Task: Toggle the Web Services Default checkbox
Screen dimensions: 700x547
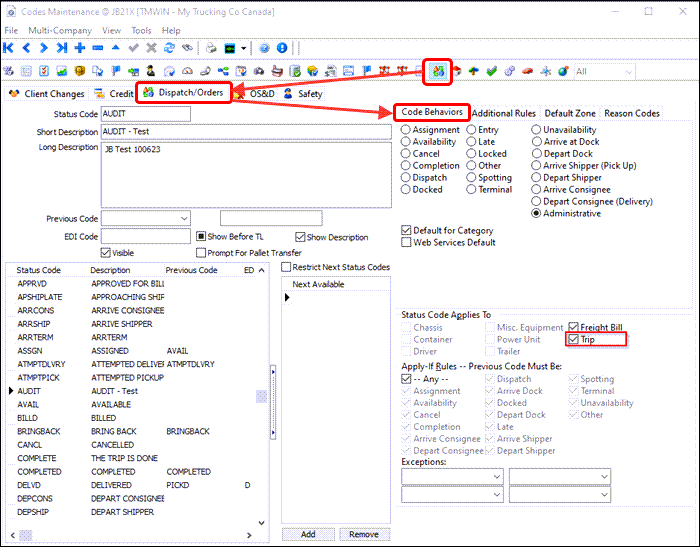Action: coord(406,242)
